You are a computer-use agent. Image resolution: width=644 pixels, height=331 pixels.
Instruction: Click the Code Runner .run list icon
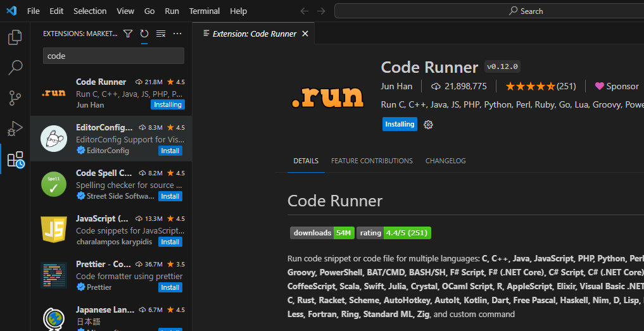54,93
